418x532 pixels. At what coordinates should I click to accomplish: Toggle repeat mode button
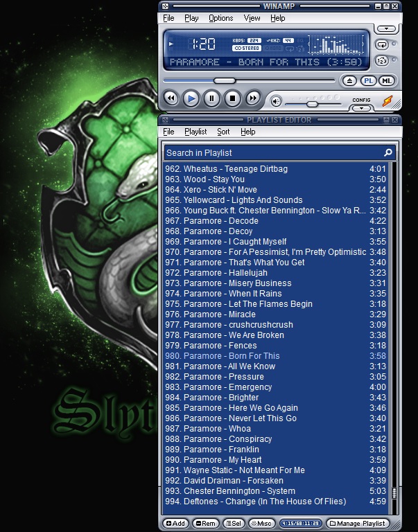(382, 44)
